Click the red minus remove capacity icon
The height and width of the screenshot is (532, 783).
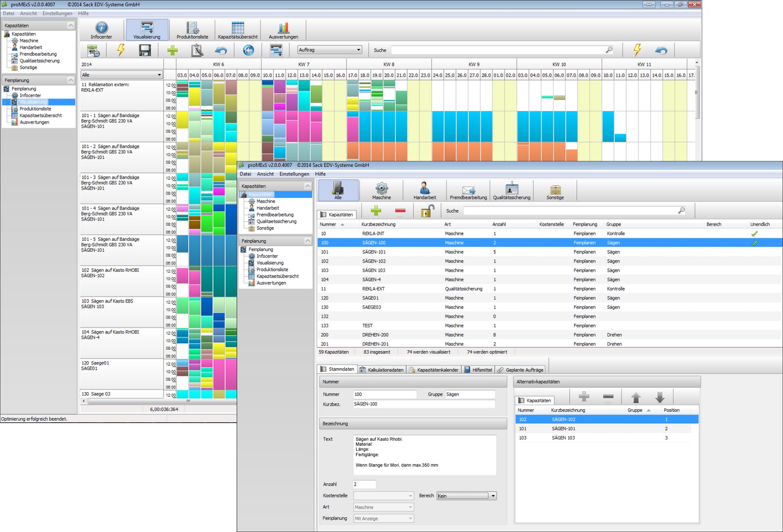(400, 211)
